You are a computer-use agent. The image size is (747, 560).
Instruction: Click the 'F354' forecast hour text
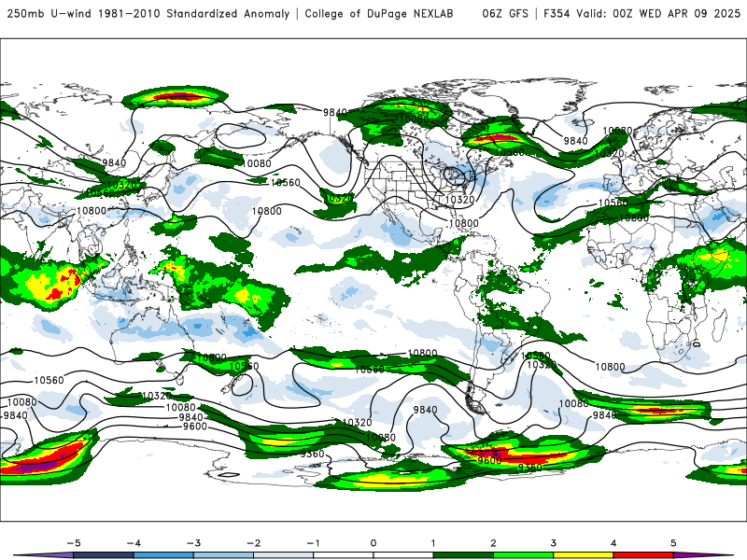click(x=557, y=14)
